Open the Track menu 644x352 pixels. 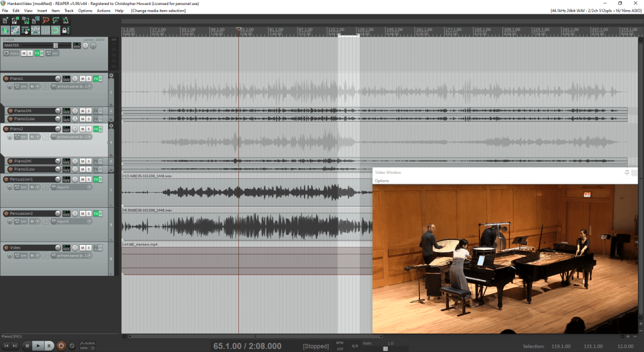[69, 11]
